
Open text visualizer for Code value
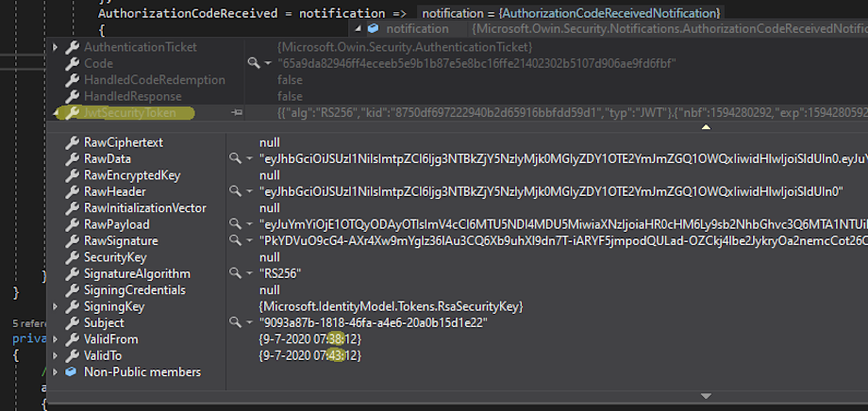254,63
